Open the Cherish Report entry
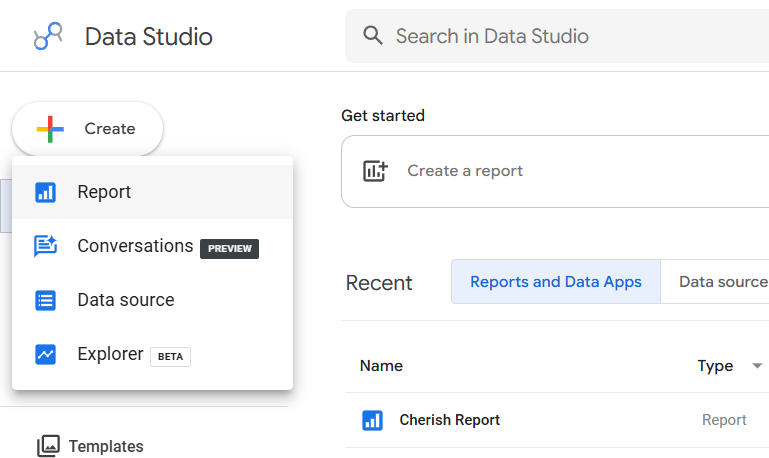Viewport: 769px width, 458px height. pyautogui.click(x=449, y=420)
